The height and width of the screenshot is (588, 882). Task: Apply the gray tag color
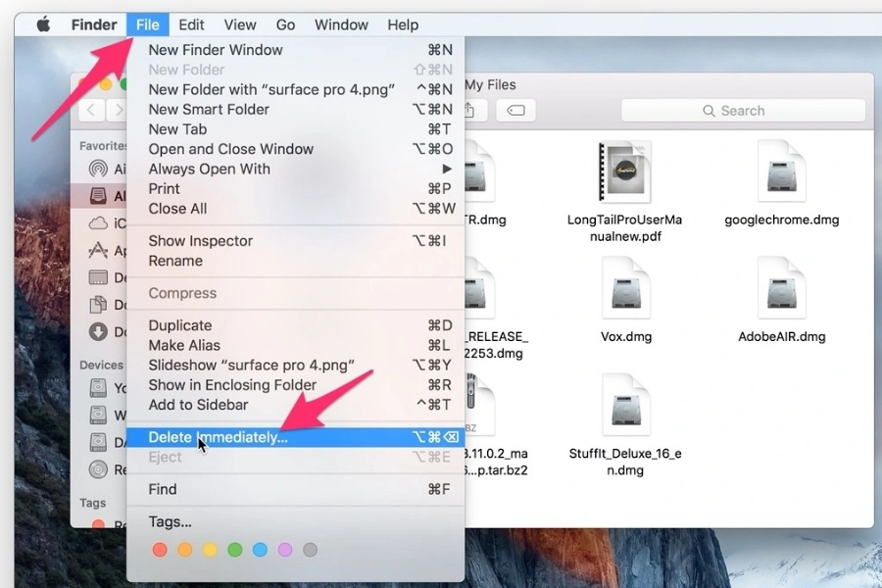coord(310,550)
